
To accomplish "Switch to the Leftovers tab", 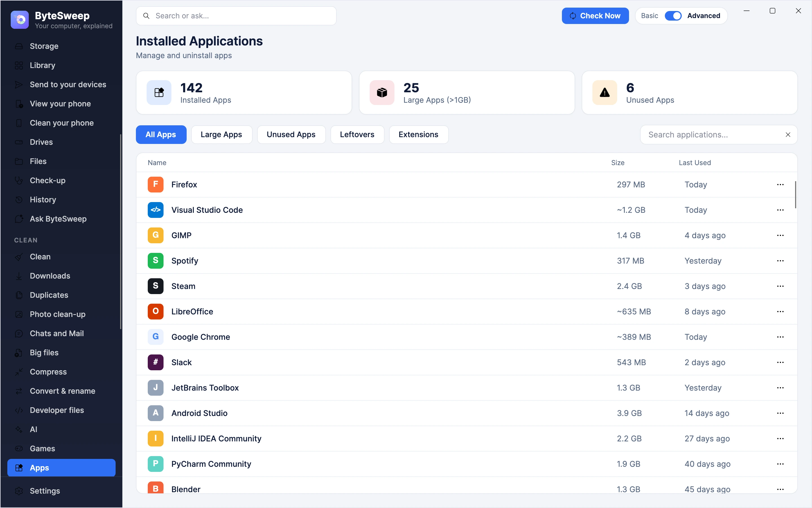I will pos(357,134).
